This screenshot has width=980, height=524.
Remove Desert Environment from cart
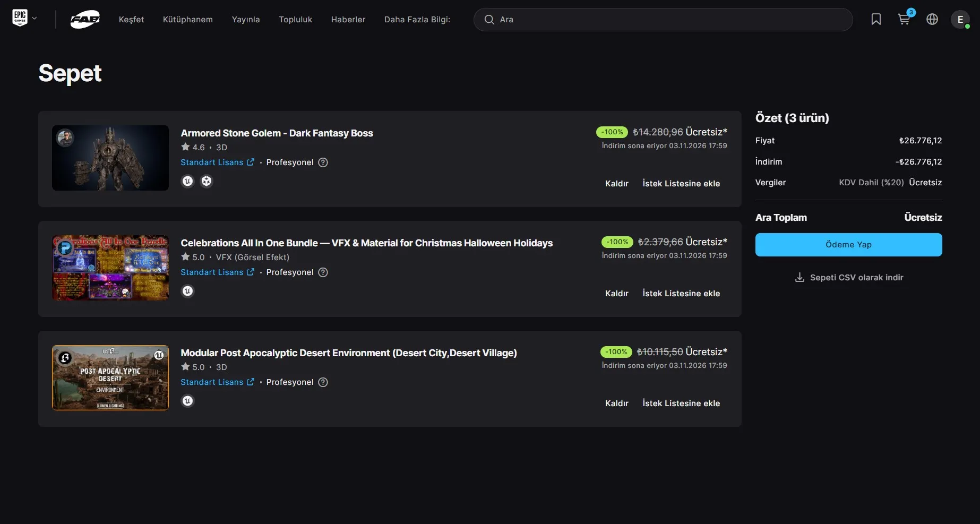617,403
